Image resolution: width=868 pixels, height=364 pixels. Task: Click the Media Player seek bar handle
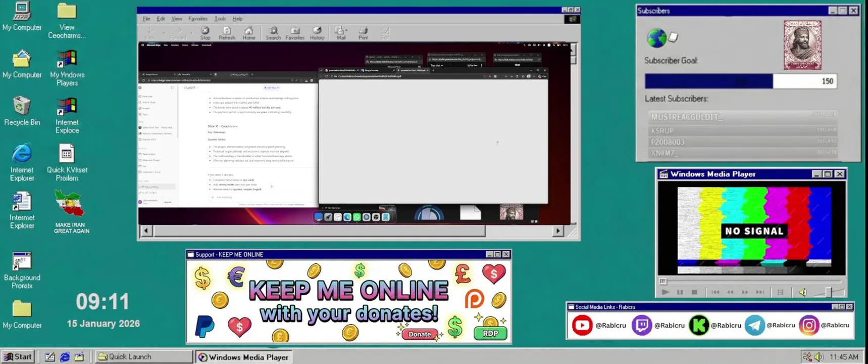pos(663,282)
